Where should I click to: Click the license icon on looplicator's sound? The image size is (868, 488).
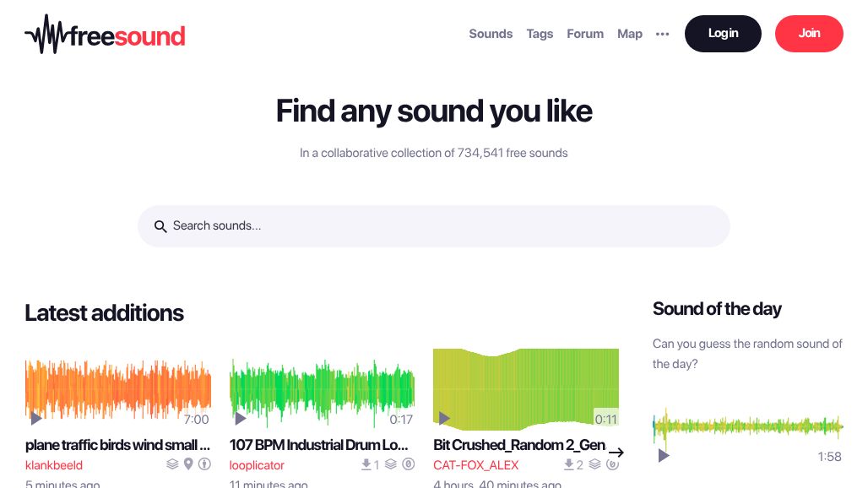click(409, 464)
